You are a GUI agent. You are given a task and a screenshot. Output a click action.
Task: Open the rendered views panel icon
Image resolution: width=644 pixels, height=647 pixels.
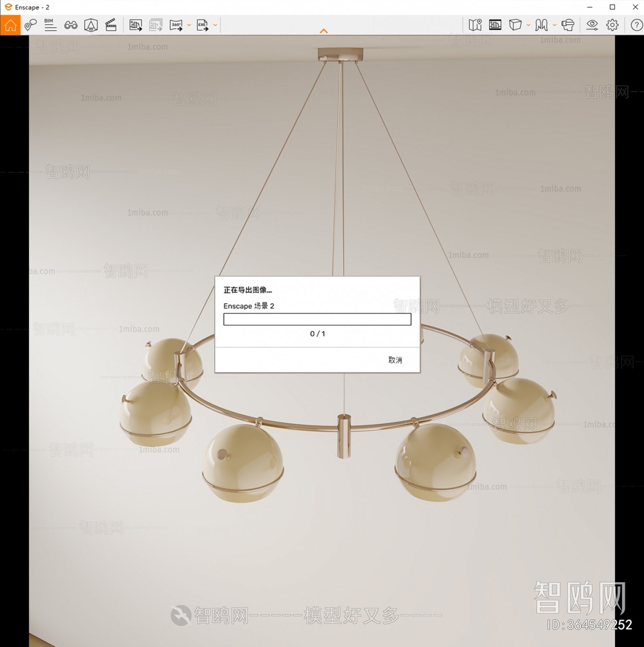[495, 25]
